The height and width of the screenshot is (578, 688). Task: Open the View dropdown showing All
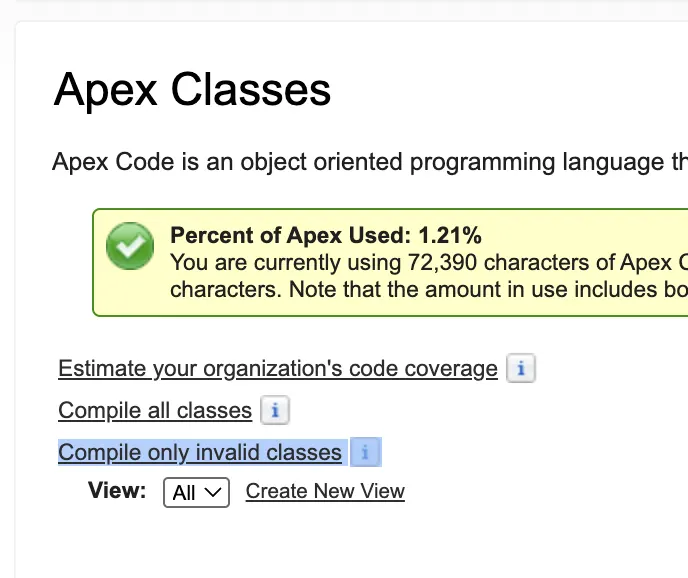[197, 492]
